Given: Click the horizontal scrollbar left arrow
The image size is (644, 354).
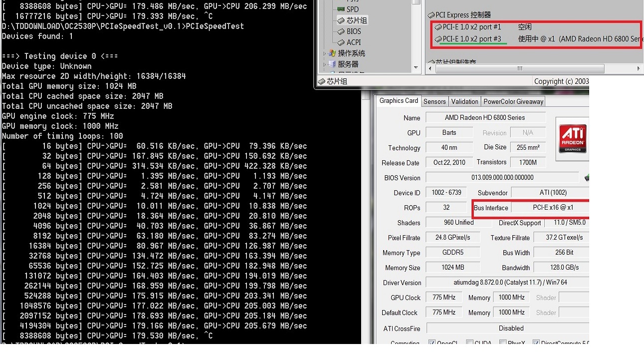Looking at the screenshot, I should click(x=430, y=68).
